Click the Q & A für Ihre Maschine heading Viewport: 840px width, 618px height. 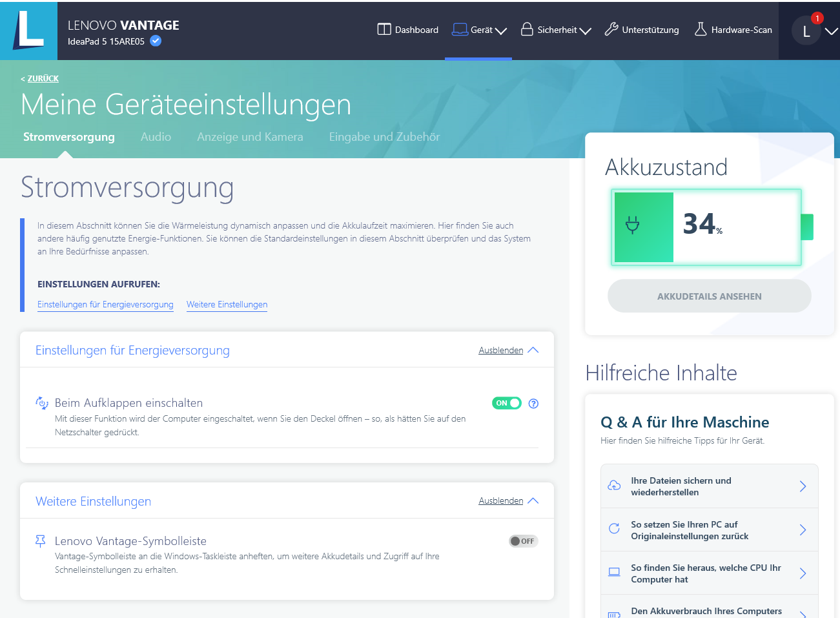coord(684,422)
